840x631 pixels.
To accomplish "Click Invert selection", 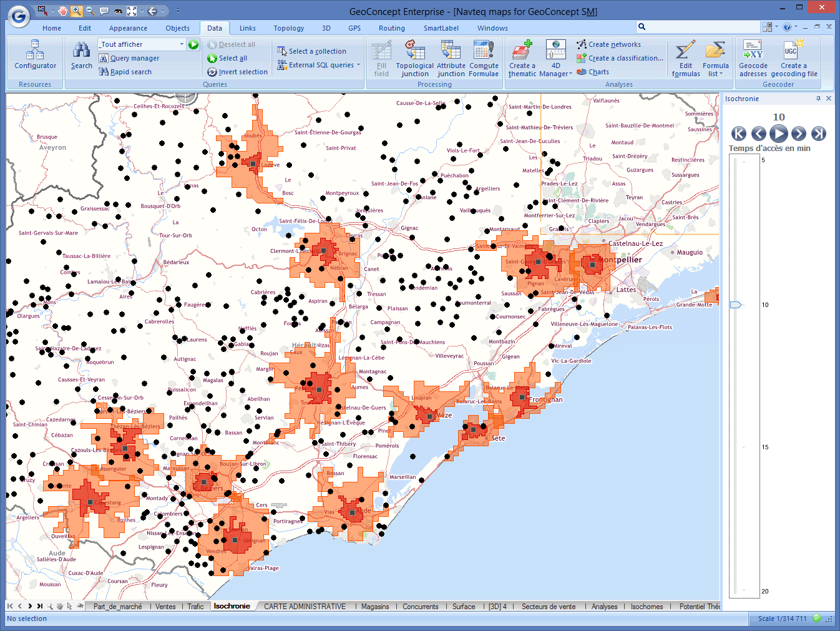I will point(237,72).
